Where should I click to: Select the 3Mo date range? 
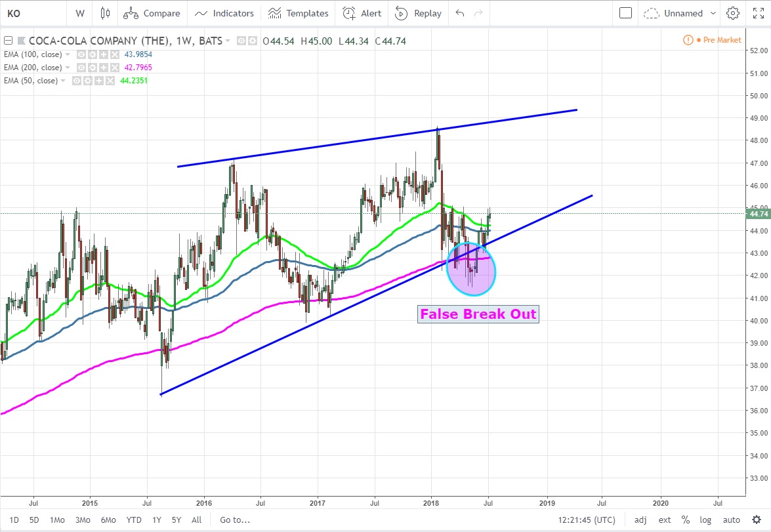pyautogui.click(x=83, y=520)
